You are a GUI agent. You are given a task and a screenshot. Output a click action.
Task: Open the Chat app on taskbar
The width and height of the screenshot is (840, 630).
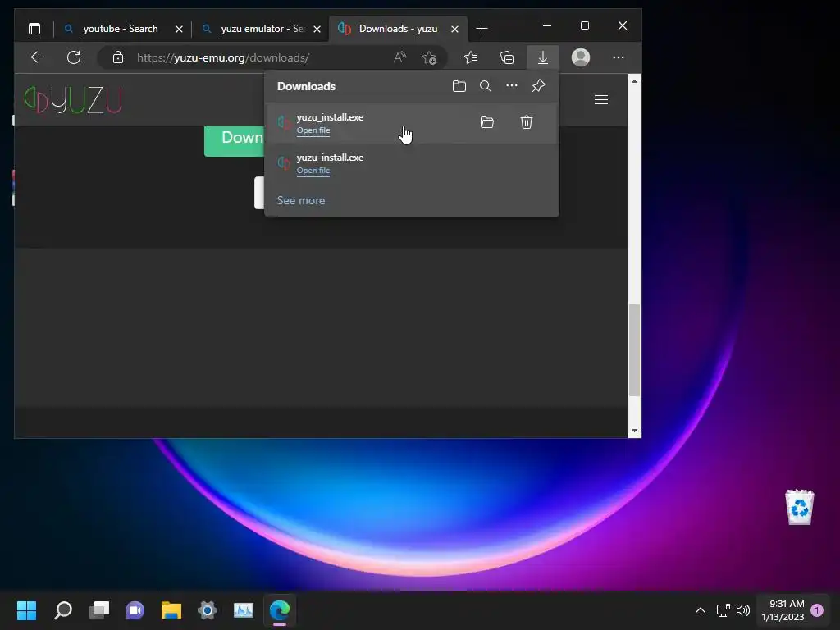(x=135, y=610)
